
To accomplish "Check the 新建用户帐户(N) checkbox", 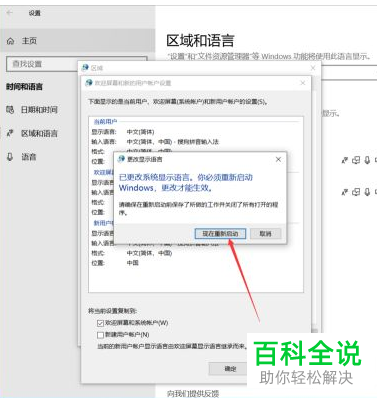I will coord(100,335).
